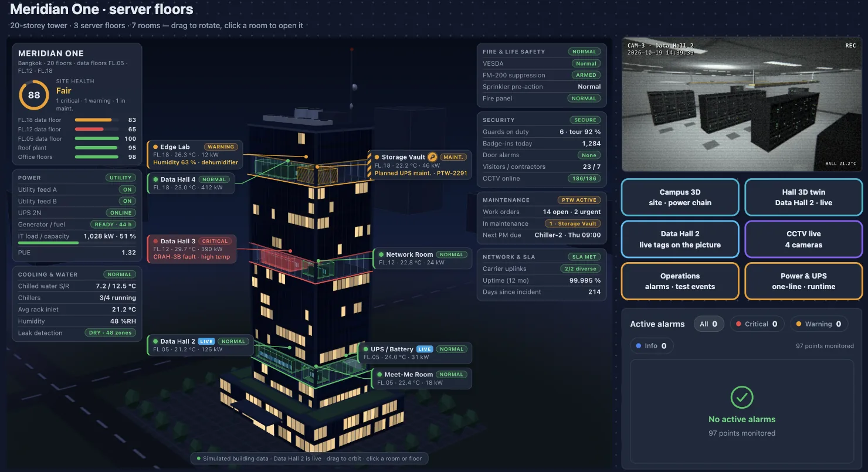Open the Meet-Me Room label
Screen dimensions: 868x472
click(x=421, y=378)
